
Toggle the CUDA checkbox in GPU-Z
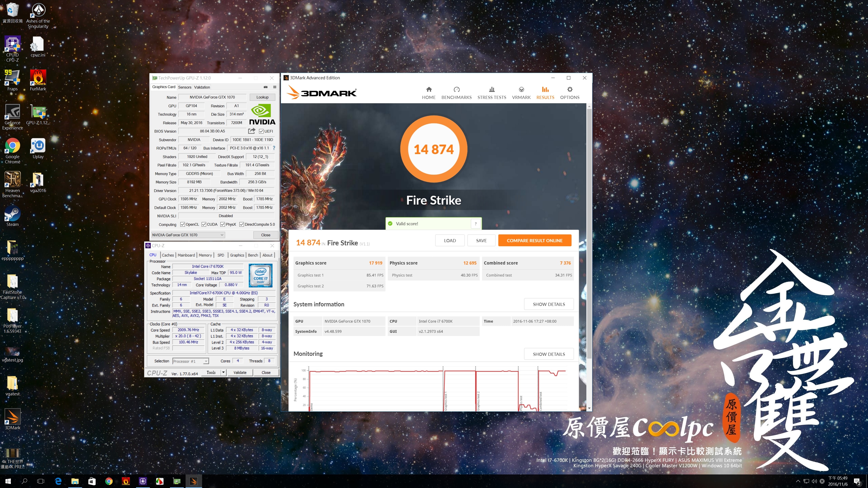(x=204, y=224)
